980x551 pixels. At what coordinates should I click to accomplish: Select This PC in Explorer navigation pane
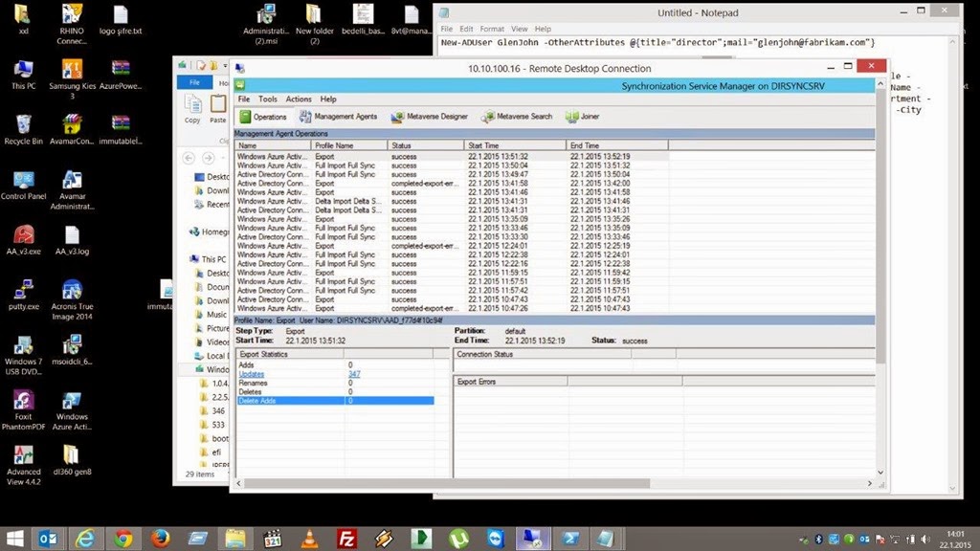pos(210,259)
